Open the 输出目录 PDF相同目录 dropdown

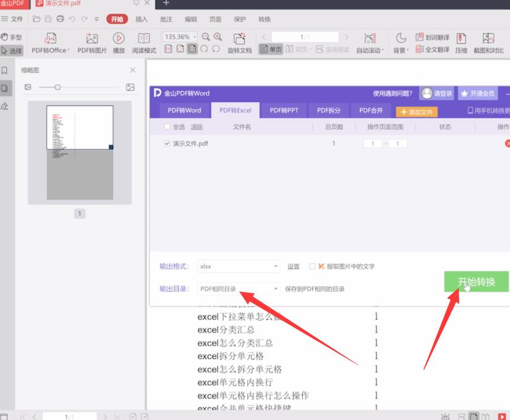click(x=239, y=288)
